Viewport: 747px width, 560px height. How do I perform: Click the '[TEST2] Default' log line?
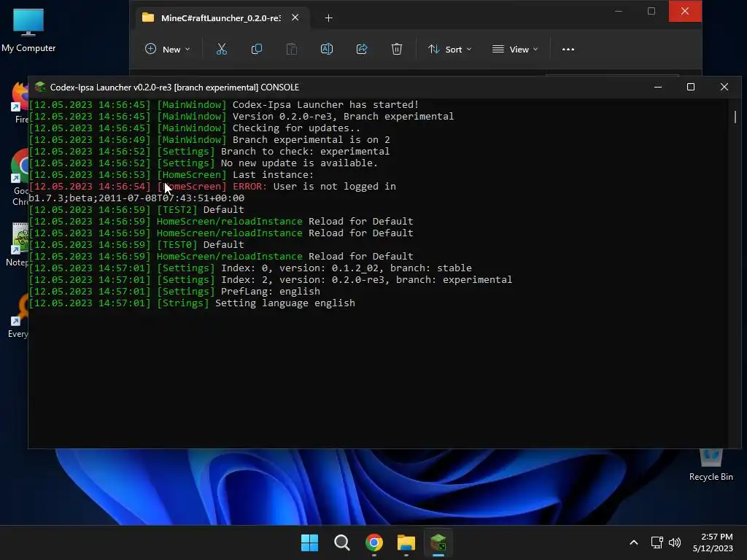click(136, 209)
